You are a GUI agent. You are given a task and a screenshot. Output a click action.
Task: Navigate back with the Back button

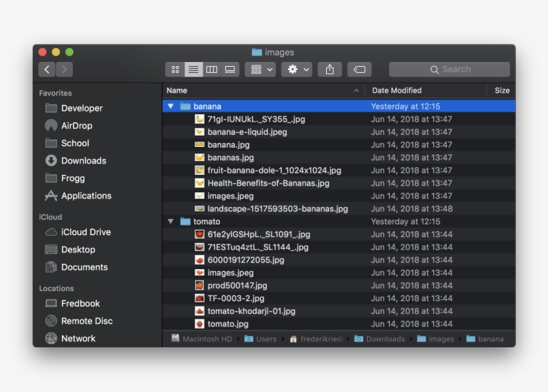coord(46,69)
